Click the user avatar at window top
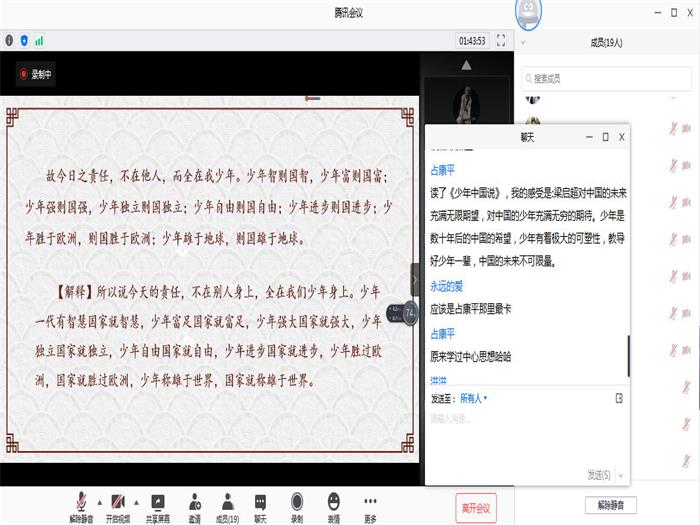The height and width of the screenshot is (525, 700). pyautogui.click(x=529, y=13)
